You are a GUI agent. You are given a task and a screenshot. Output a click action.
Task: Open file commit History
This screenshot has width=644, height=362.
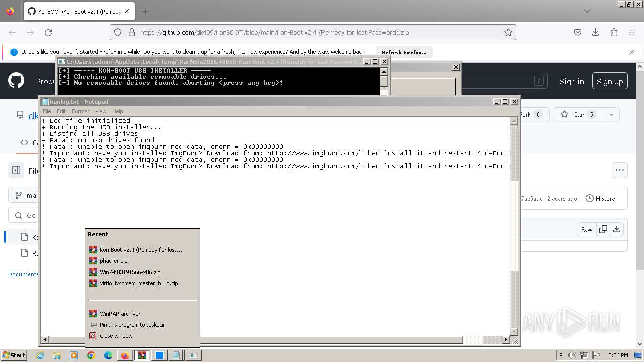click(x=600, y=198)
